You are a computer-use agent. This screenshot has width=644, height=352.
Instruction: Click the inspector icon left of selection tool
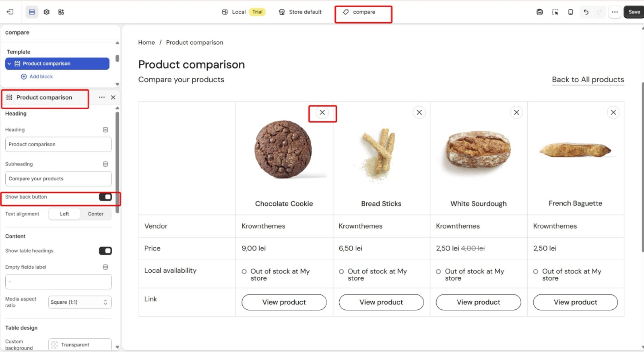539,12
